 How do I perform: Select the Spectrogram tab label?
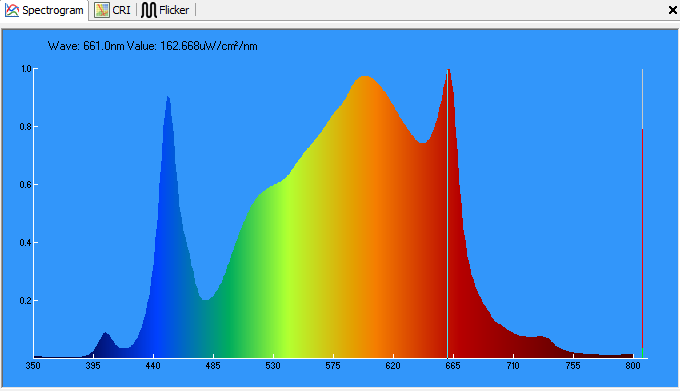[x=52, y=10]
